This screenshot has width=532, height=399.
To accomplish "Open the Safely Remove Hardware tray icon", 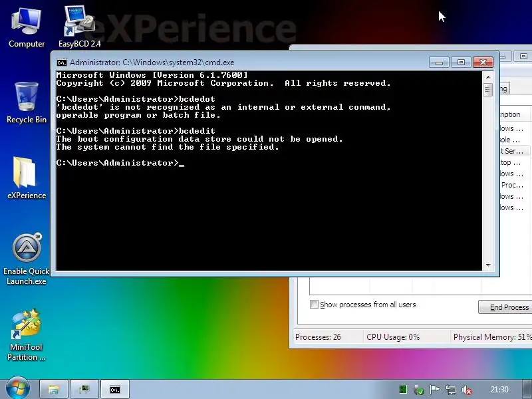I will click(x=419, y=390).
